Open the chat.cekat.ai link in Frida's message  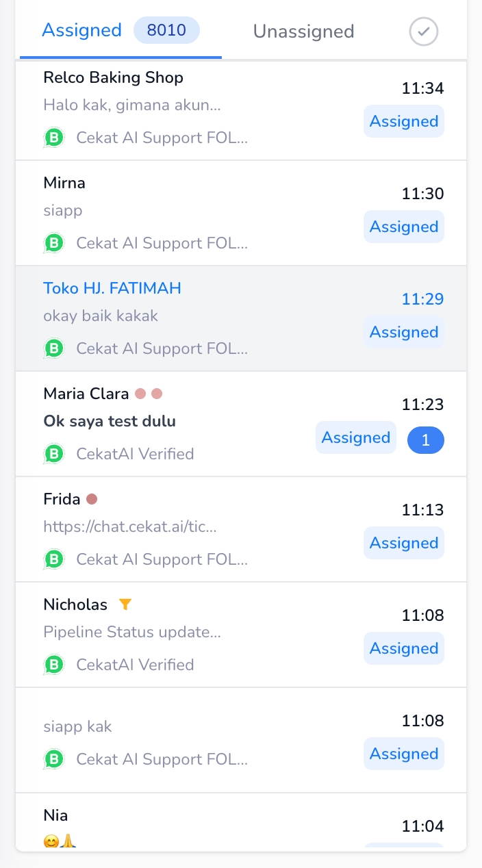(129, 527)
